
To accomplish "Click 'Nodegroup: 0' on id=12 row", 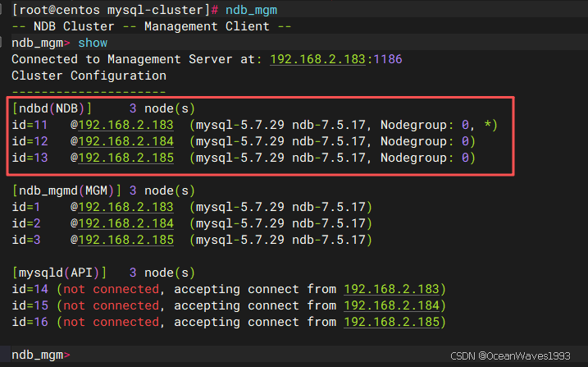I will [425, 141].
